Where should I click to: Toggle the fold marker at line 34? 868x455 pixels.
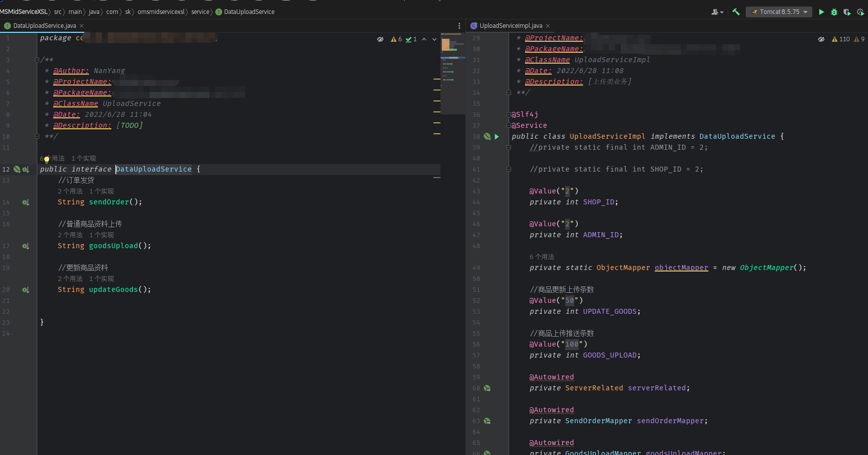(x=509, y=92)
